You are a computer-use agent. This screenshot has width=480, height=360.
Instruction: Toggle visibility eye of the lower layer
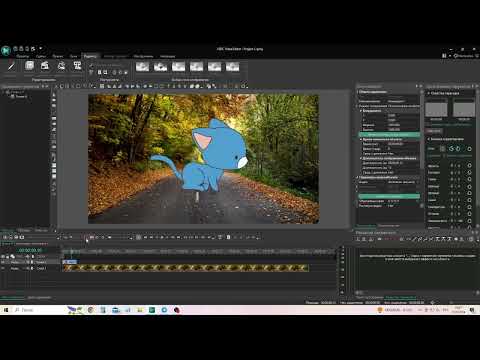coord(3,268)
